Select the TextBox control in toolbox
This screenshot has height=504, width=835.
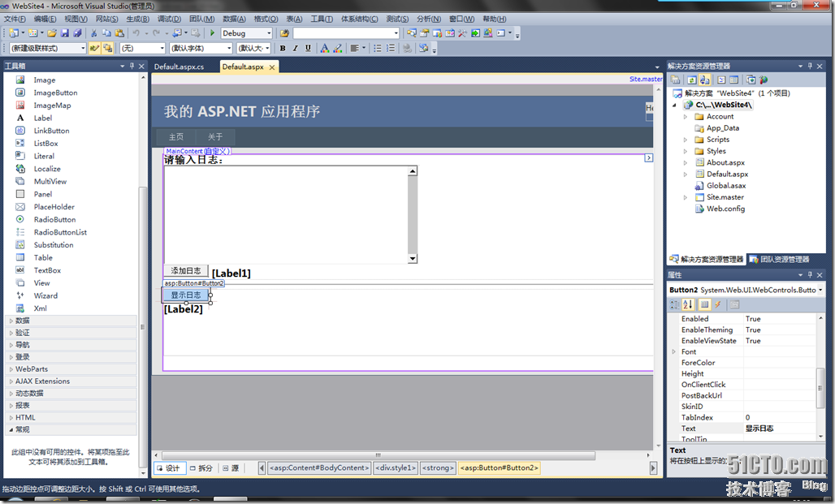click(47, 270)
